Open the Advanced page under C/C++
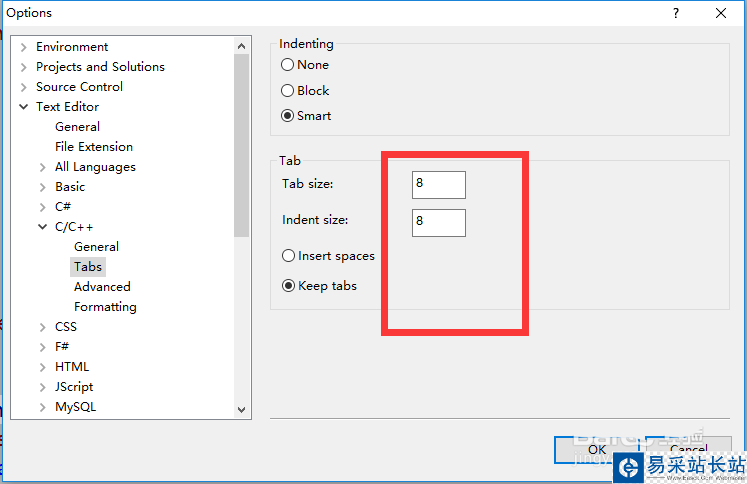The width and height of the screenshot is (747, 484). pos(102,287)
